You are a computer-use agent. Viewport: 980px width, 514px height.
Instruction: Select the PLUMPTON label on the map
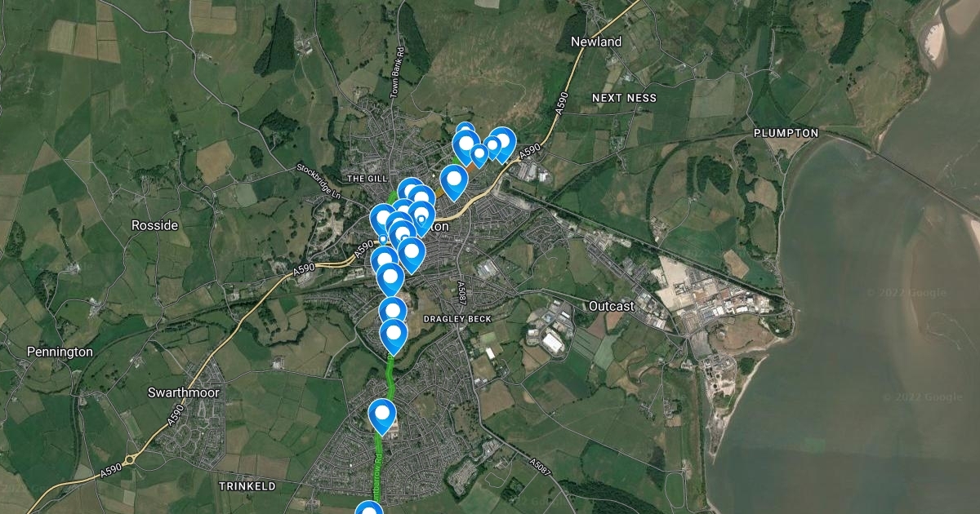click(786, 132)
